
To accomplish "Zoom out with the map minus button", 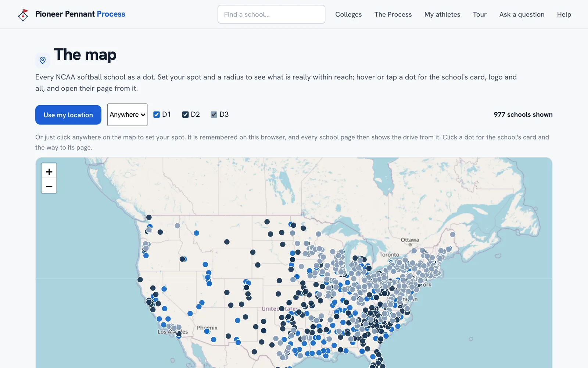I will (49, 186).
